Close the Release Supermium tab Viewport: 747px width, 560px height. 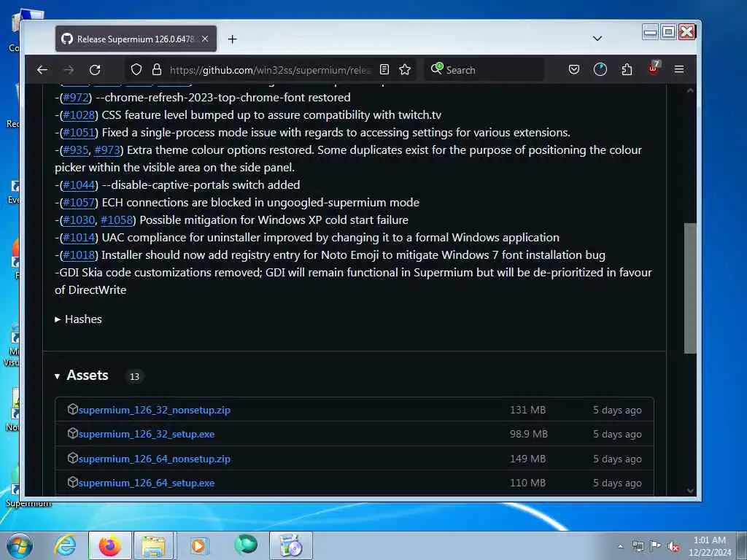tap(205, 39)
